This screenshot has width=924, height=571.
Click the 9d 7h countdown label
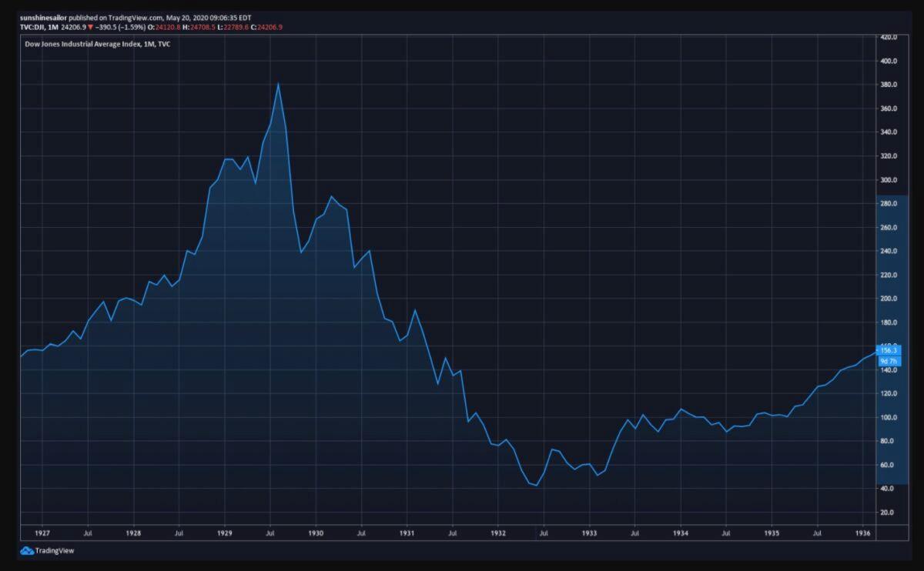click(889, 360)
